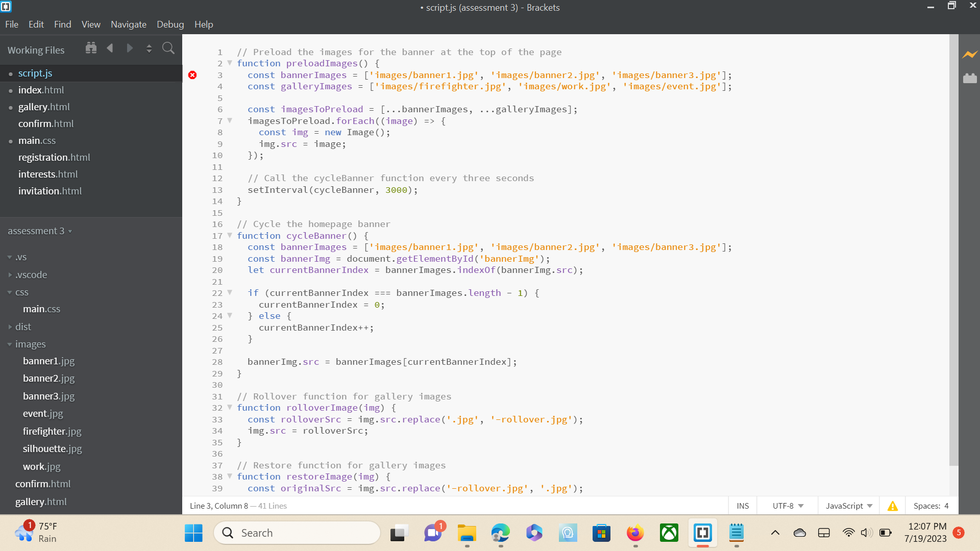Click the Show in File Tree binoculars icon
The width and height of the screenshot is (980, 551).
(x=91, y=48)
